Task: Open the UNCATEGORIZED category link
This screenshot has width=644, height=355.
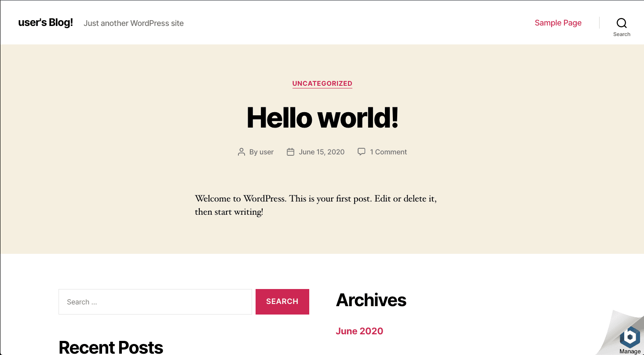Action: [322, 84]
